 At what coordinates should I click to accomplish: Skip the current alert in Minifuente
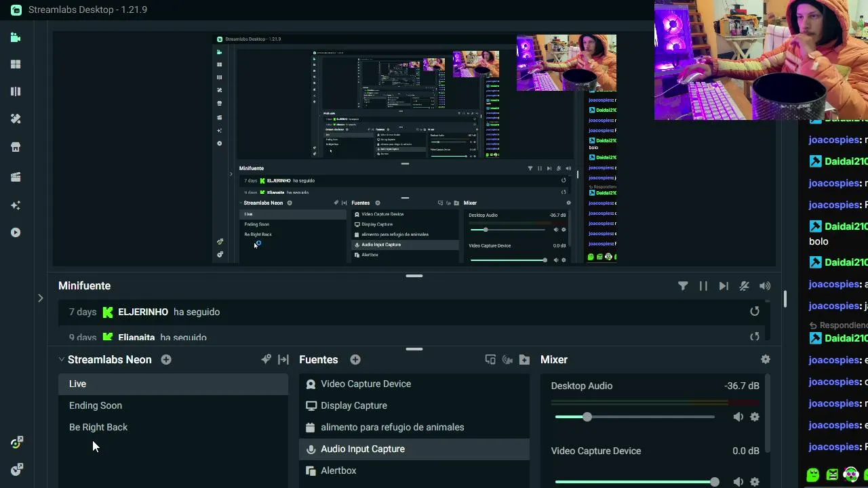pos(724,286)
